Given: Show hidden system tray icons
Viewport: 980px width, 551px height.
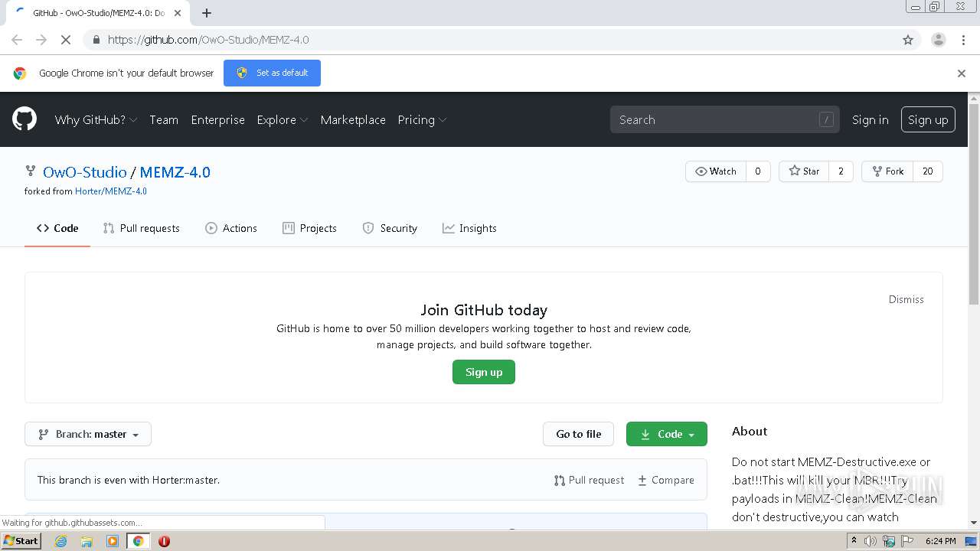Looking at the screenshot, I should pos(854,541).
